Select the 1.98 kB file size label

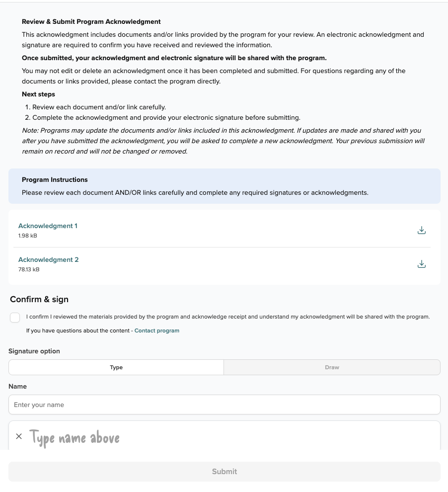tap(28, 236)
